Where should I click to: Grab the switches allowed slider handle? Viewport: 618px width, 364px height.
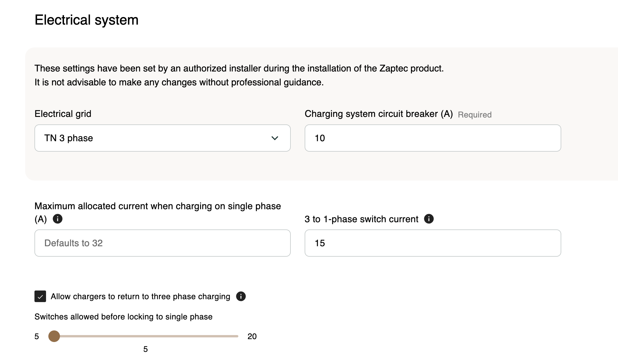(x=54, y=336)
